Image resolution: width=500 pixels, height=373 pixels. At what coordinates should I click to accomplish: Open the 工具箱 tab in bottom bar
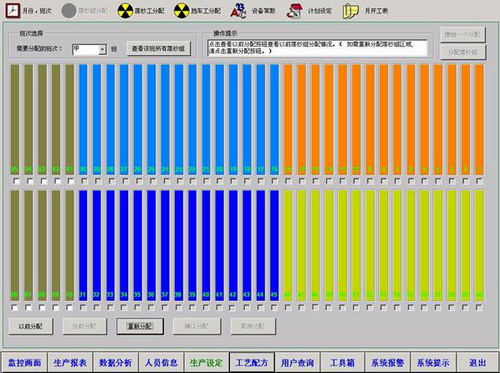[342, 362]
